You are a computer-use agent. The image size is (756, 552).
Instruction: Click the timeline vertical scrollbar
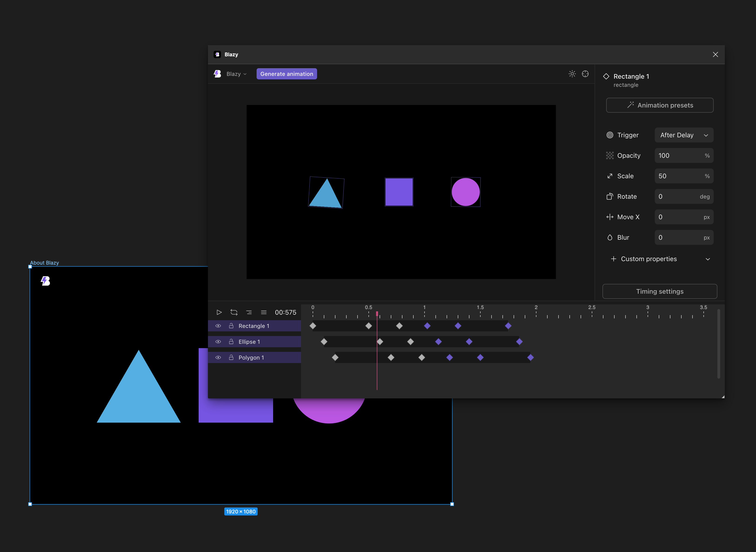[x=719, y=344]
